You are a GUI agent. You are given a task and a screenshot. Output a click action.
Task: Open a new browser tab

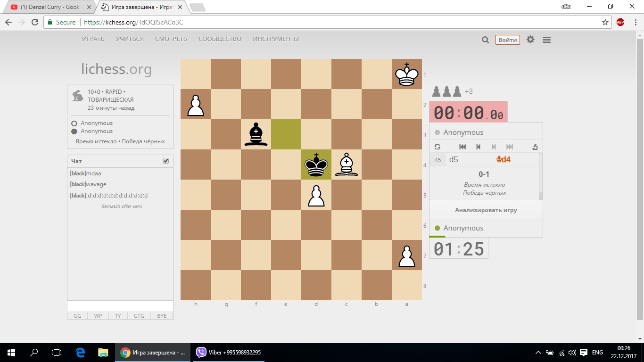(197, 7)
